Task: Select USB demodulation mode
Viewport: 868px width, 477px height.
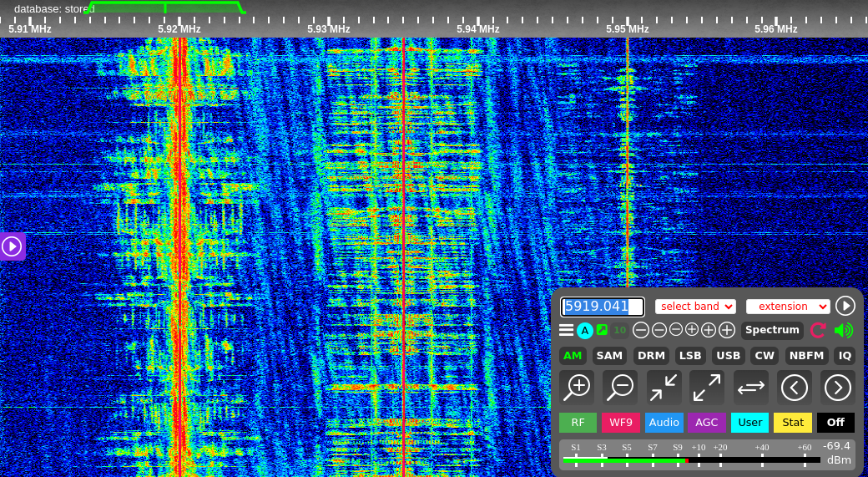Action: tap(729, 356)
